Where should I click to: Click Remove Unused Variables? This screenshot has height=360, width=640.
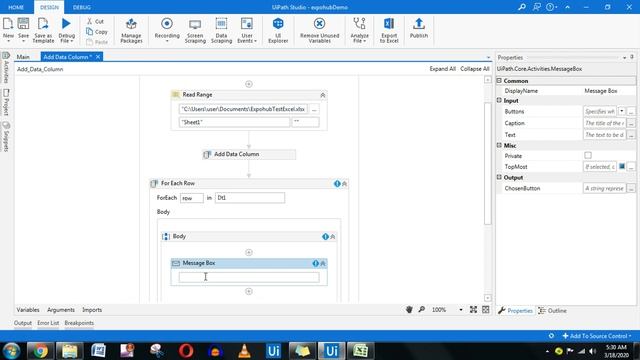pos(319,30)
